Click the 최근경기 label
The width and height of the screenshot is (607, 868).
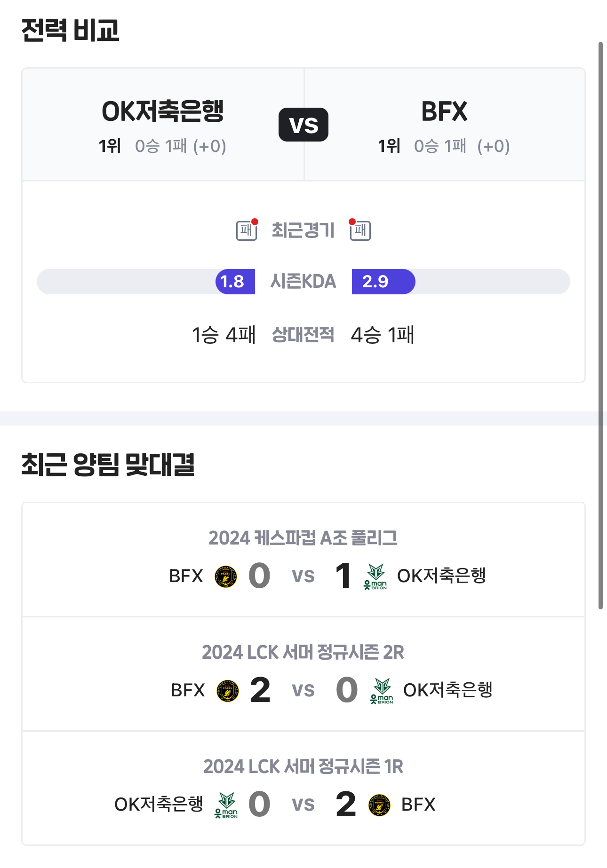coord(303,230)
